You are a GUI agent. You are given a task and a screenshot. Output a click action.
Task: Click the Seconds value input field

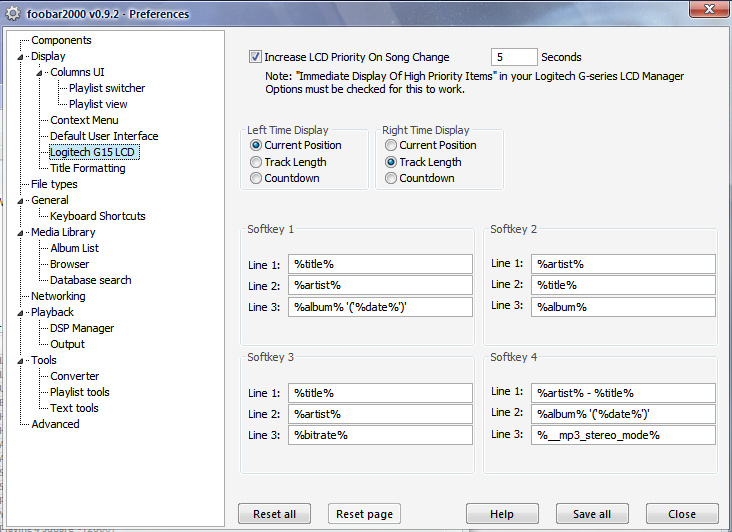click(x=514, y=57)
